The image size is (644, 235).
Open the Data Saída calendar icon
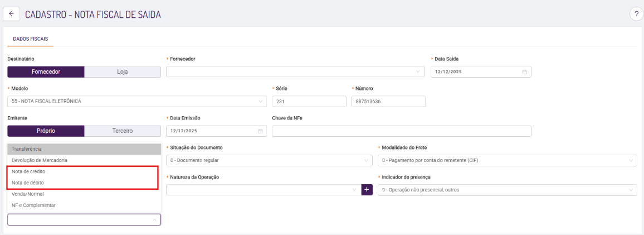pos(524,72)
